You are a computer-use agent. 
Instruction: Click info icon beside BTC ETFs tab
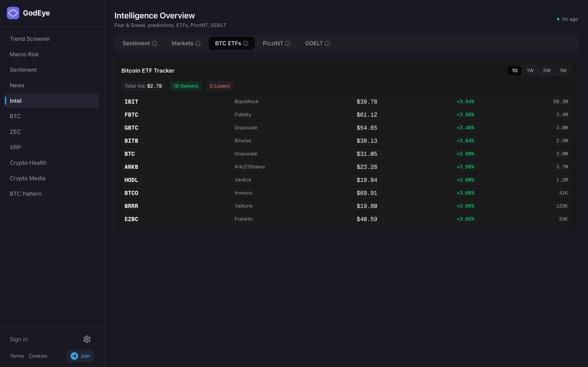click(x=246, y=43)
